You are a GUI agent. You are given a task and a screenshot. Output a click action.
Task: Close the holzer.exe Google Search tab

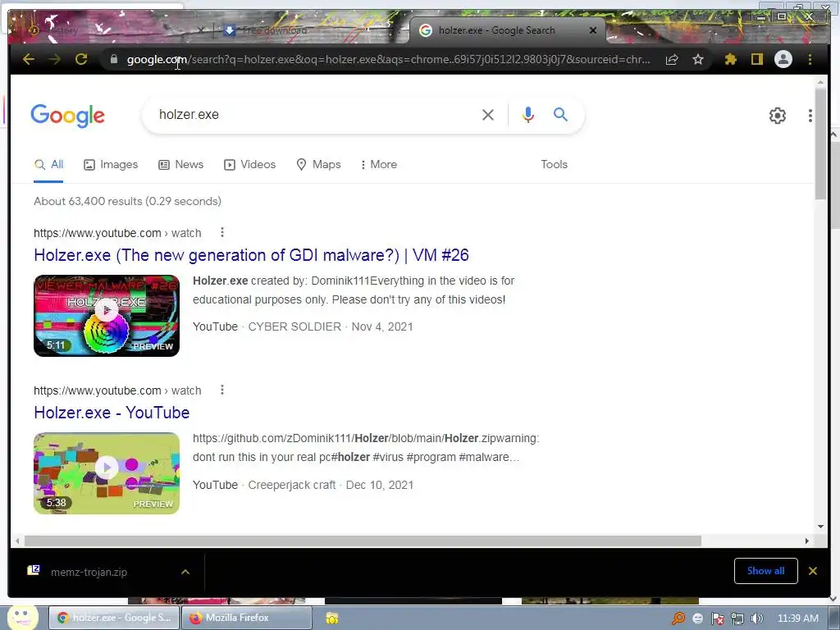(592, 30)
